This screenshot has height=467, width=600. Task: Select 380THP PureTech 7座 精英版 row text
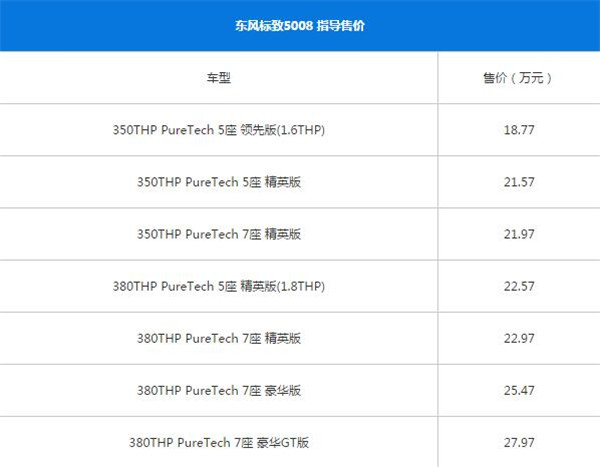pyautogui.click(x=218, y=338)
